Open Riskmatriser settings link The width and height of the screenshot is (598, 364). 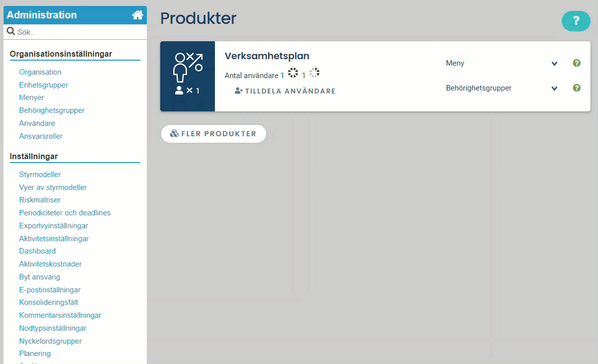[x=40, y=200]
